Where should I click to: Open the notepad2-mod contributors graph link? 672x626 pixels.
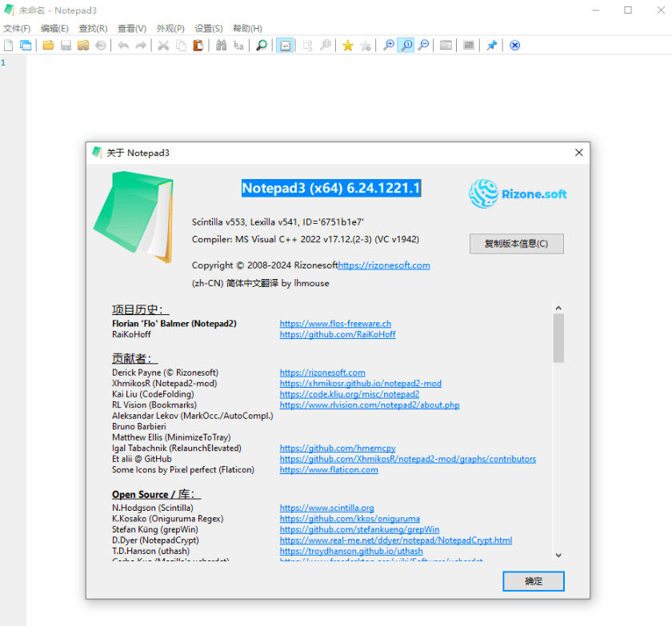pos(407,459)
